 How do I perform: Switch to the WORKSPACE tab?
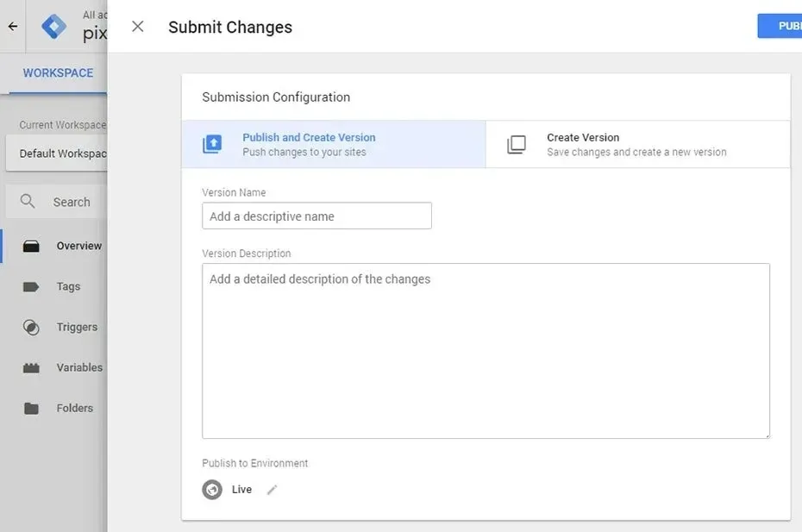(58, 73)
